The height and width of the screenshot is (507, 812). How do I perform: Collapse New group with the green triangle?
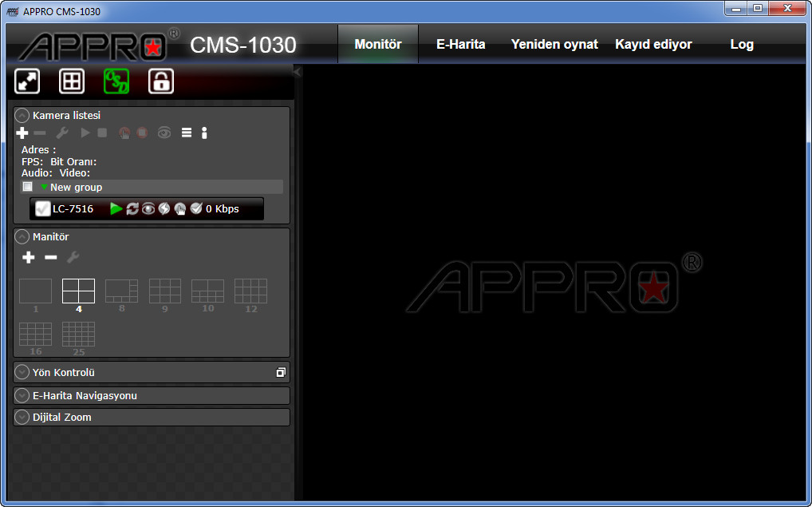point(44,187)
